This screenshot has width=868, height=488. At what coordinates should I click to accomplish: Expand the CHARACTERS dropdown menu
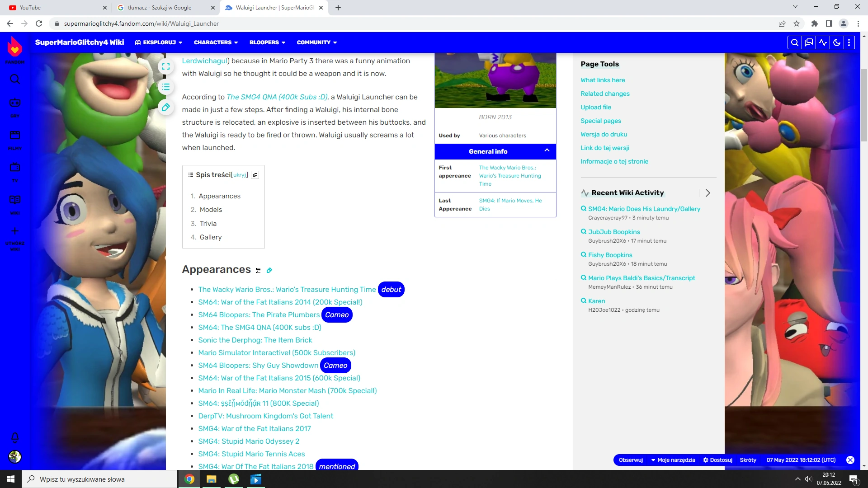point(216,42)
